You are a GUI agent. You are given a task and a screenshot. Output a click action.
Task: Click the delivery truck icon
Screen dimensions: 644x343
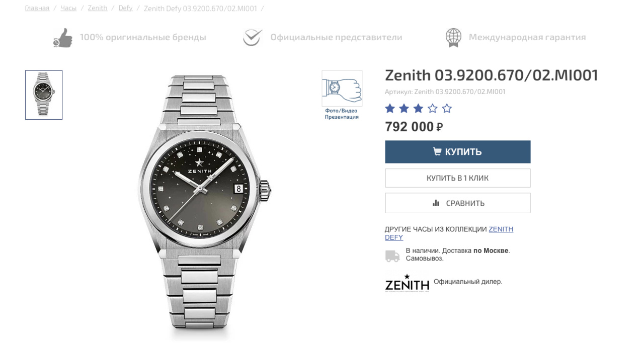392,255
